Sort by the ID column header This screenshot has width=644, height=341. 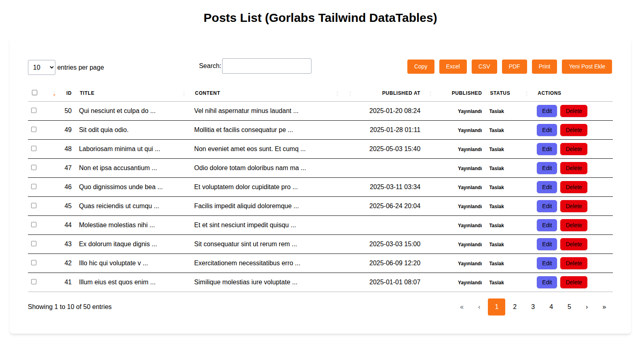click(69, 93)
